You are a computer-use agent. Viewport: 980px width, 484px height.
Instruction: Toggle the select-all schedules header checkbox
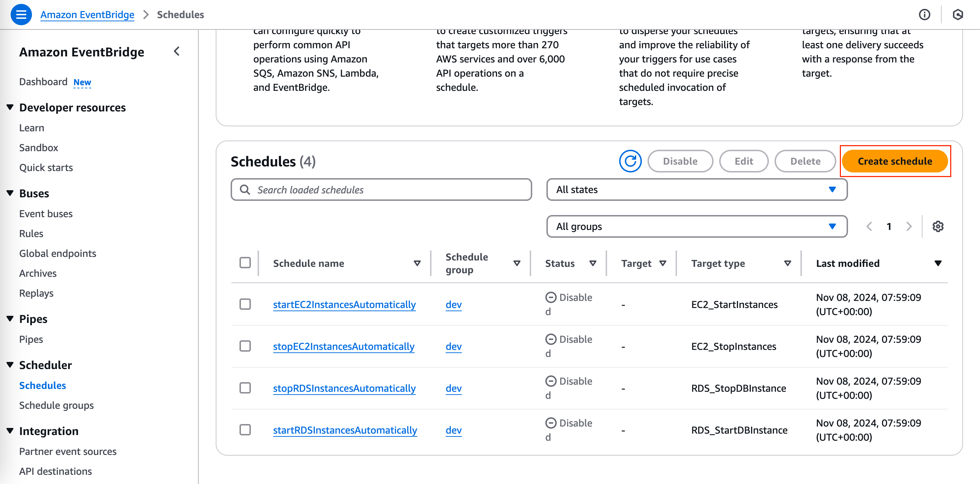click(245, 263)
